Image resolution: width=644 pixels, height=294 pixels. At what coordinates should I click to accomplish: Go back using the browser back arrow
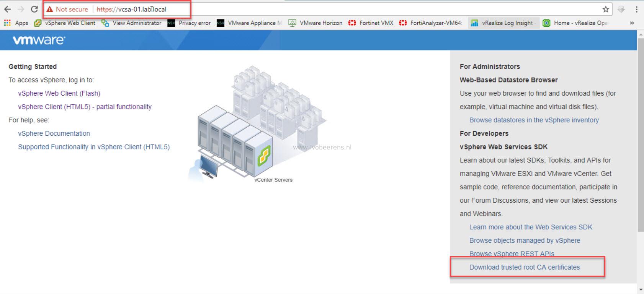(x=8, y=9)
